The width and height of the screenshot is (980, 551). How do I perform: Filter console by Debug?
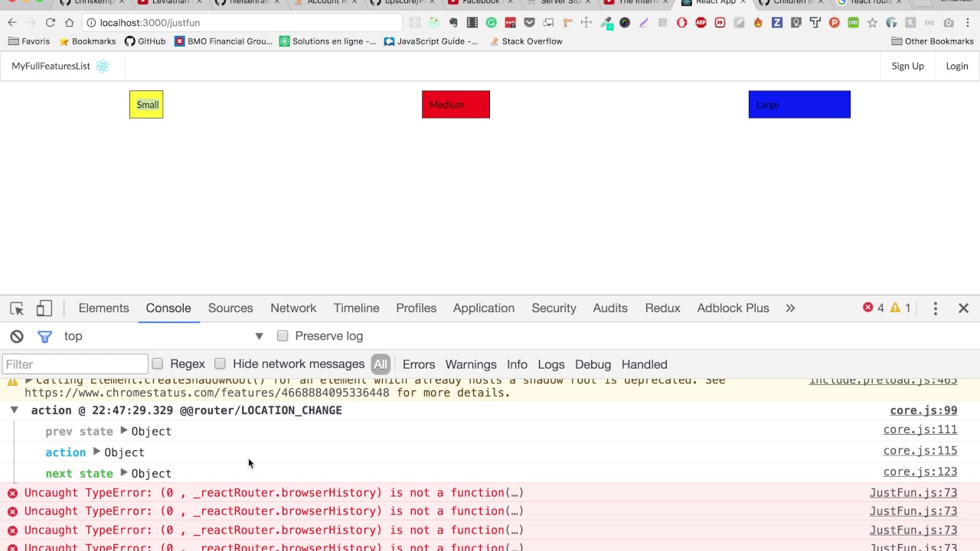tap(593, 364)
